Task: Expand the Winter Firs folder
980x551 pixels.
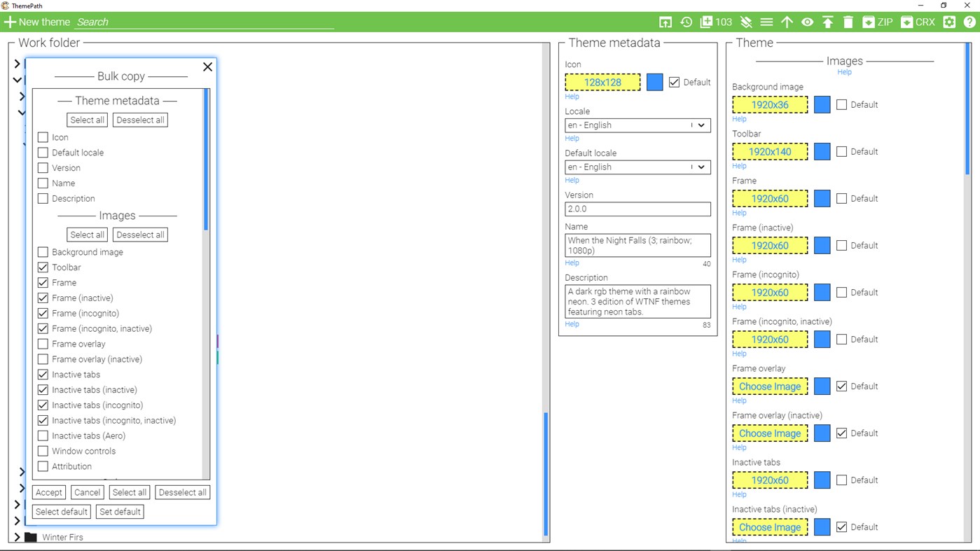Action: [x=17, y=536]
